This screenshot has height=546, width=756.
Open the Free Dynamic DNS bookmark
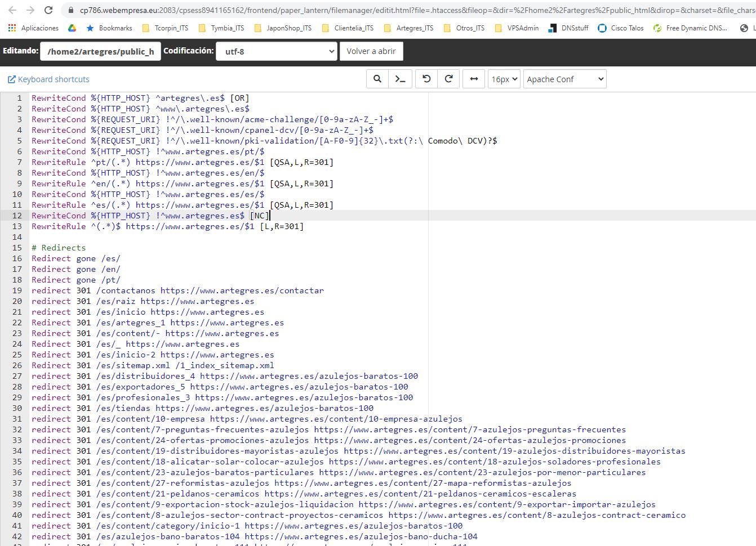click(x=690, y=28)
